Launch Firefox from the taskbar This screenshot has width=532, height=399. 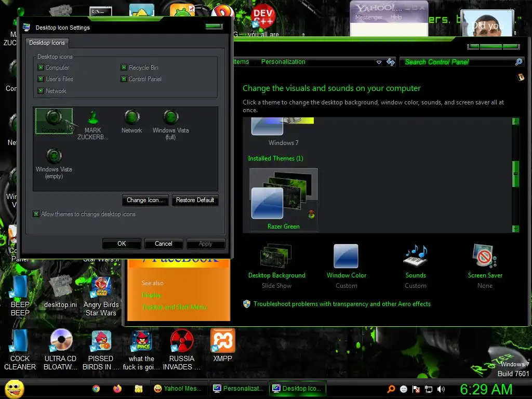pos(117,389)
